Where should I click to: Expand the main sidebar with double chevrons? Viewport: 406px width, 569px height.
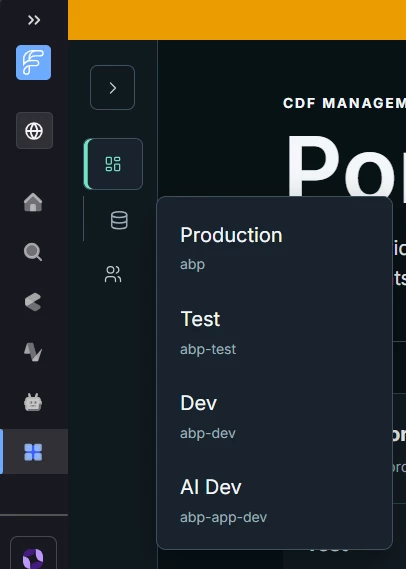(34, 20)
